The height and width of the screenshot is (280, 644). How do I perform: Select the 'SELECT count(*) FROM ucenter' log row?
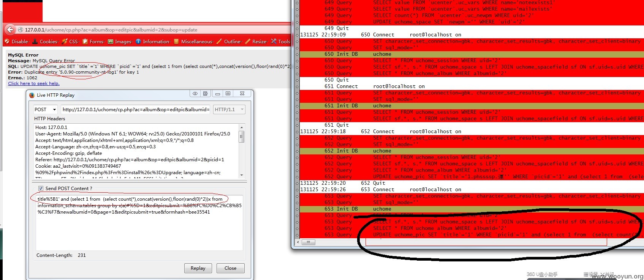(472, 15)
